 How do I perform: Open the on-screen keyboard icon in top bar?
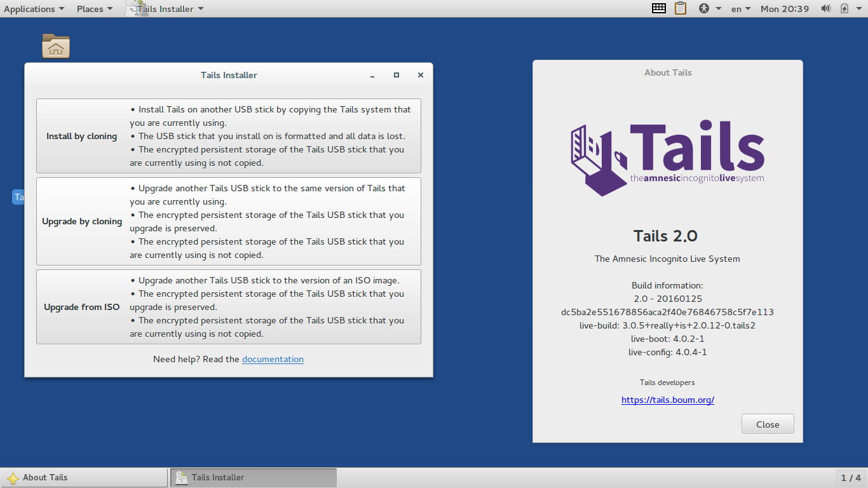[659, 8]
